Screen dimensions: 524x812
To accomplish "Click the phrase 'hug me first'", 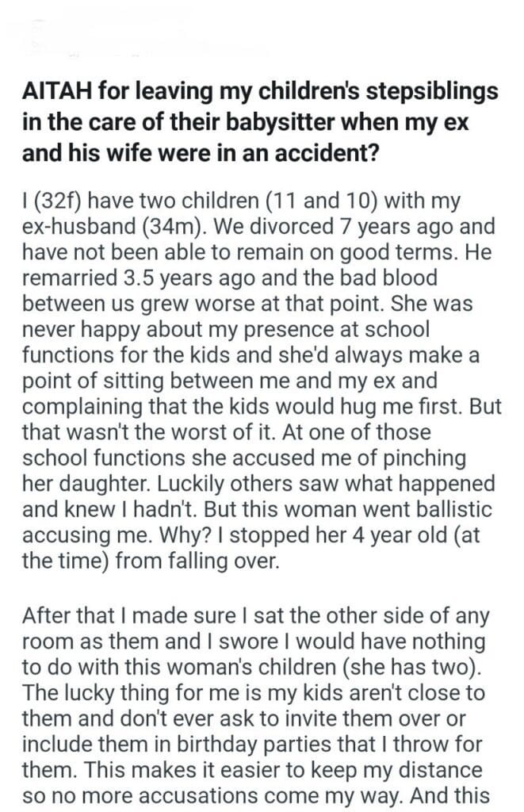I will point(373,408).
